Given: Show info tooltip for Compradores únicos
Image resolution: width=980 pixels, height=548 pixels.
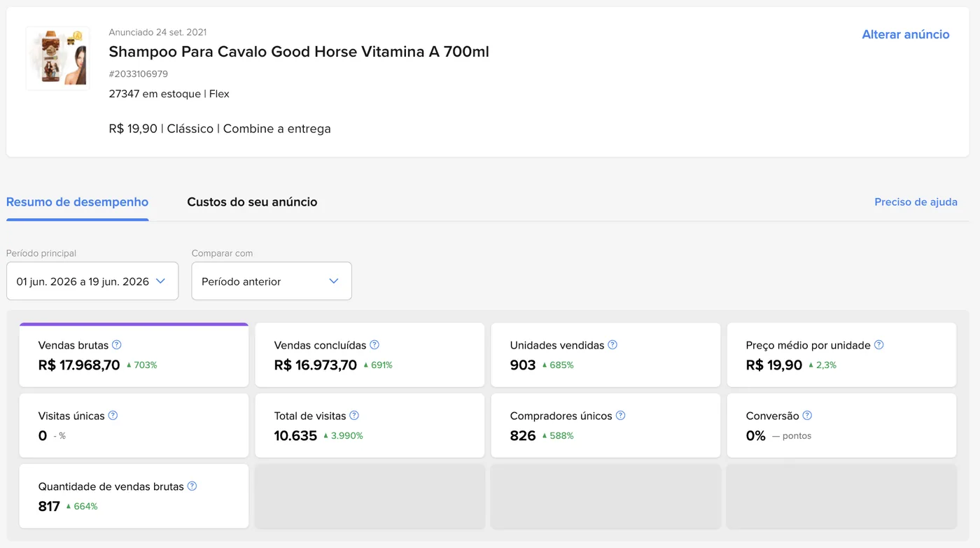Looking at the screenshot, I should [620, 415].
